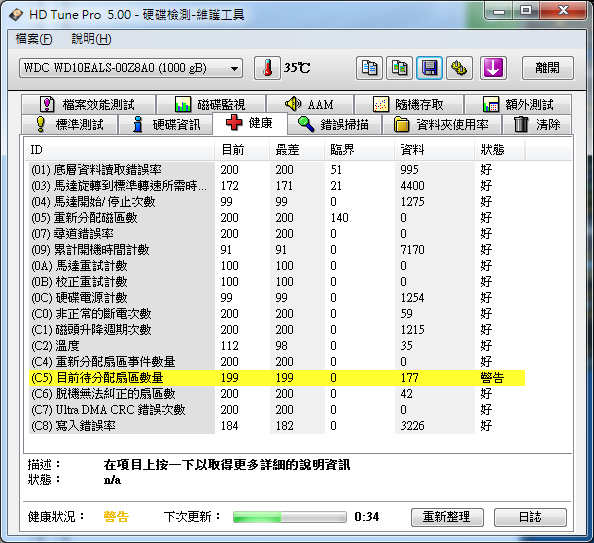594x543 pixels.
Task: Click the thermometer temperature icon
Action: click(x=267, y=68)
